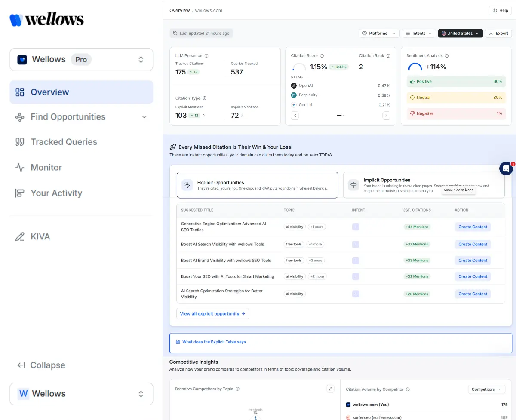Open the Overview sidebar item
The height and width of the screenshot is (420, 516).
81,92
